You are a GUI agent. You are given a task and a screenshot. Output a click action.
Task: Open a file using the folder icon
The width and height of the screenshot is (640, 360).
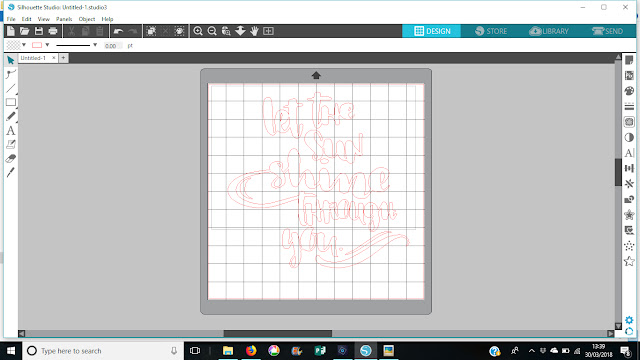click(x=24, y=31)
